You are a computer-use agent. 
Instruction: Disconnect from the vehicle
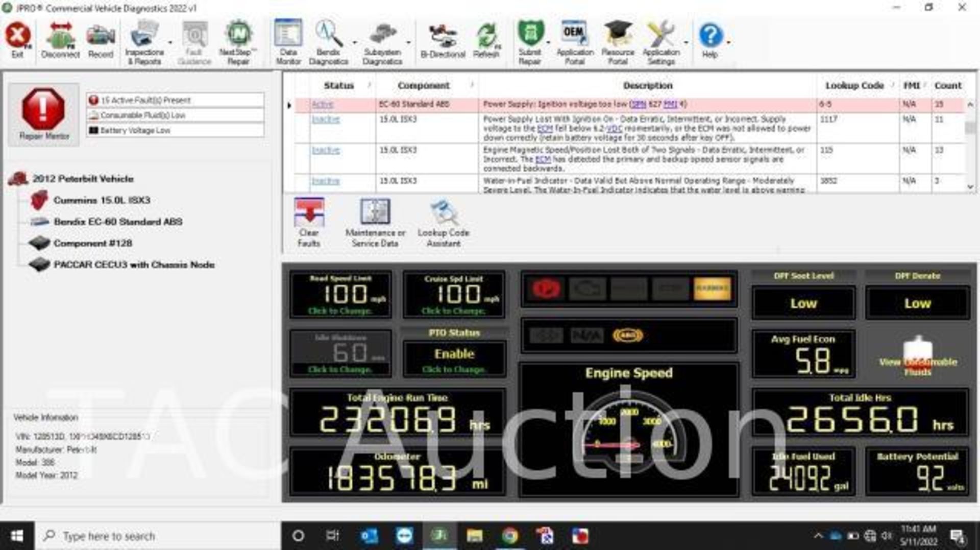coord(60,41)
